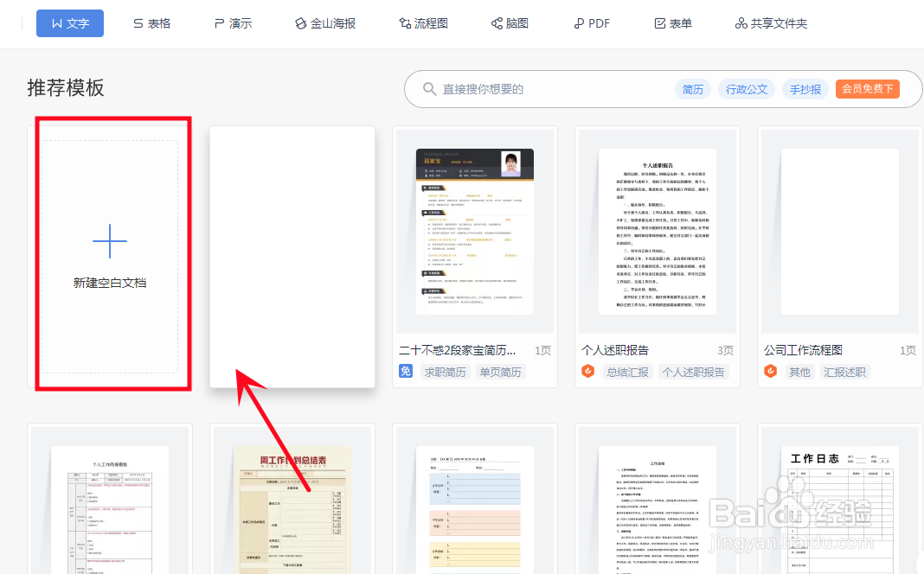The image size is (924, 574).
Task: Click the 二十不惑2段家宝简历 title
Action: (458, 350)
